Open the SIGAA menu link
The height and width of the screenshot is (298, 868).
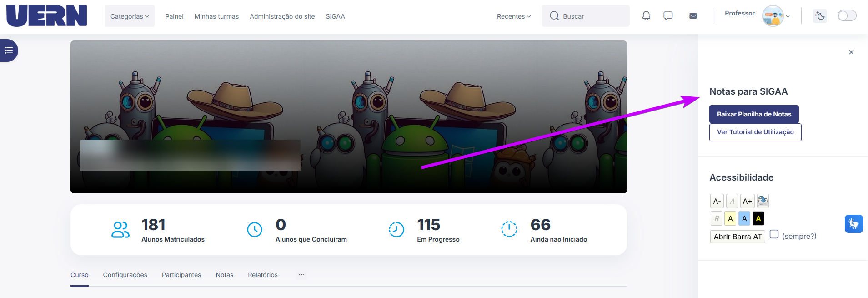pos(335,16)
